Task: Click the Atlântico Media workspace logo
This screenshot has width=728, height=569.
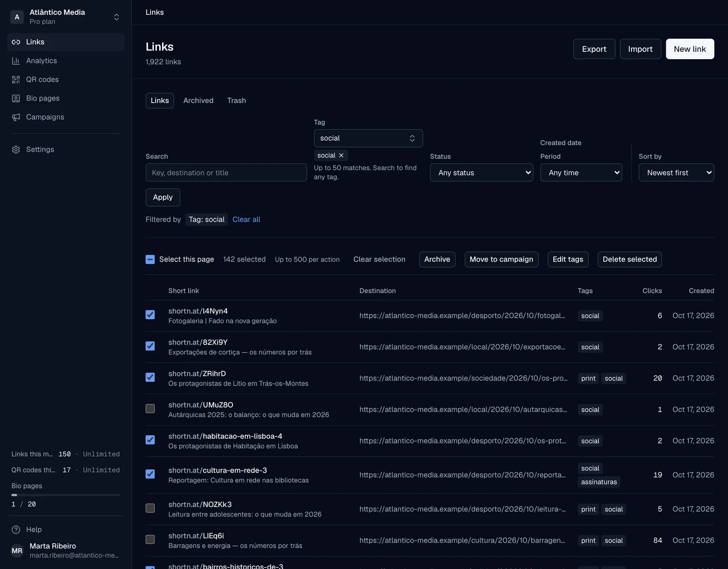Action: [17, 17]
